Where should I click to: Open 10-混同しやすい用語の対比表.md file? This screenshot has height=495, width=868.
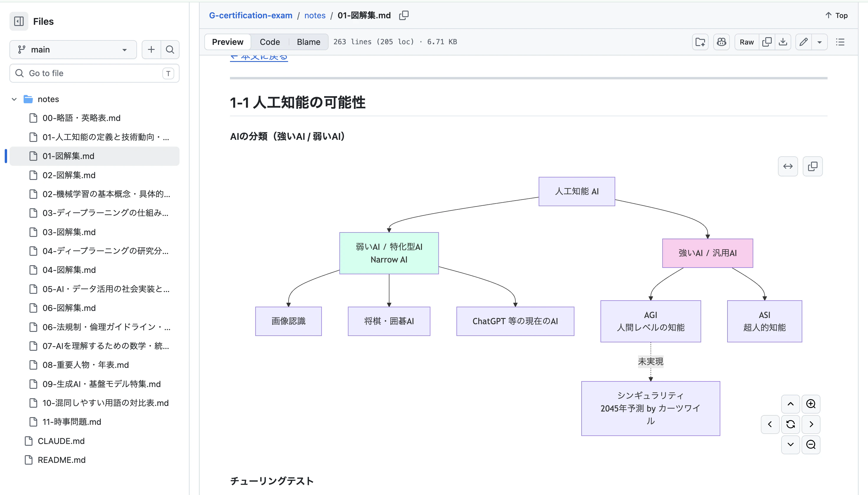(94, 403)
